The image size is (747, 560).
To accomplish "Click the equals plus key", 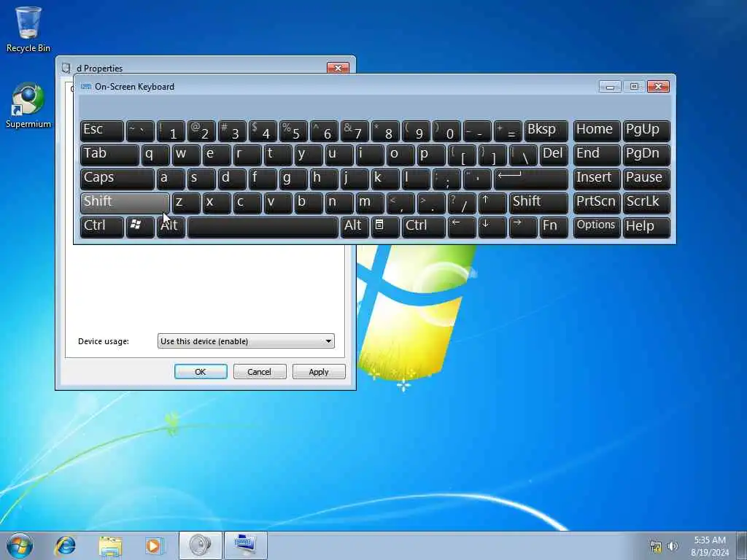I will [x=508, y=131].
